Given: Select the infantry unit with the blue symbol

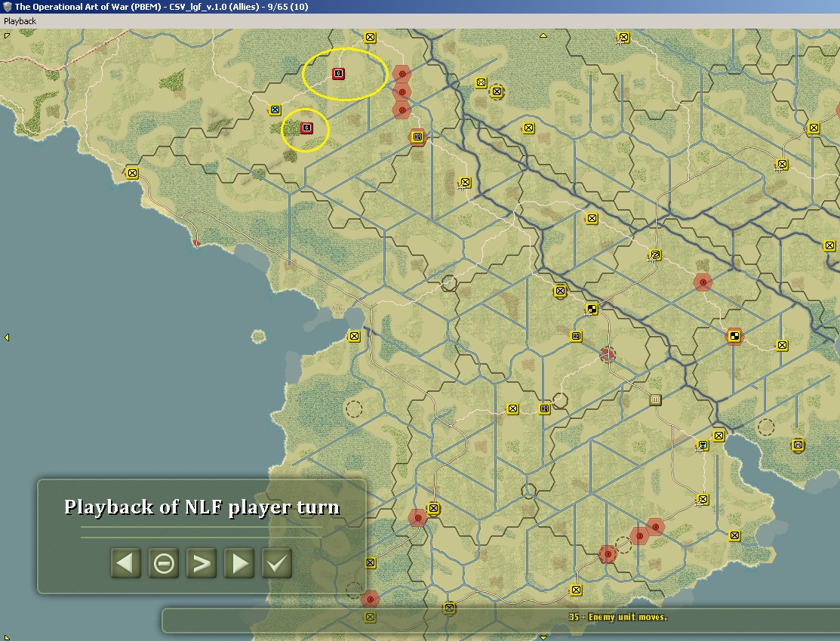Looking at the screenshot, I should (x=275, y=110).
